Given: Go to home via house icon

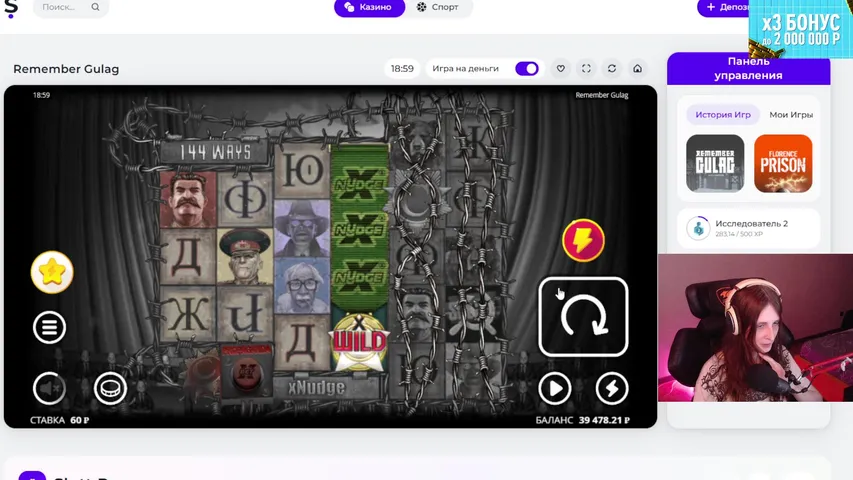Looking at the screenshot, I should tap(637, 69).
